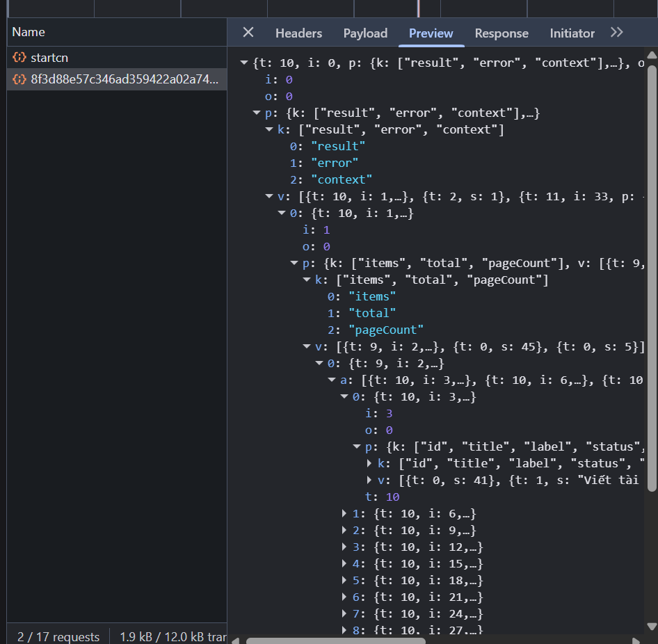Viewport: 658px width, 644px height.
Task: Select the startcn request
Action: click(x=49, y=58)
